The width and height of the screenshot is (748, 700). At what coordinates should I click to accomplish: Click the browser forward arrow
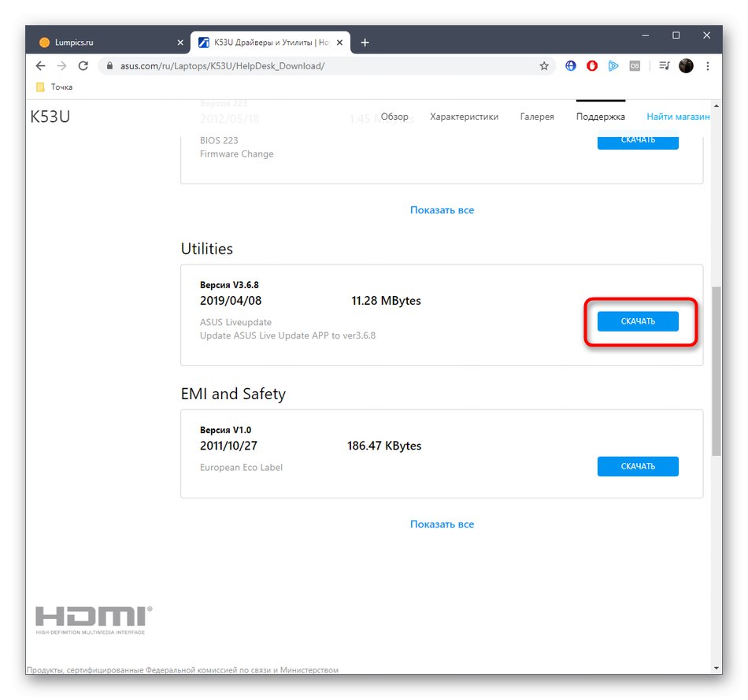tap(61, 66)
